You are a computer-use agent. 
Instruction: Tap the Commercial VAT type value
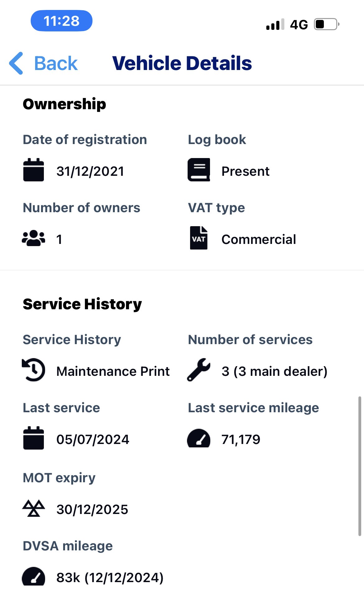pyautogui.click(x=259, y=240)
